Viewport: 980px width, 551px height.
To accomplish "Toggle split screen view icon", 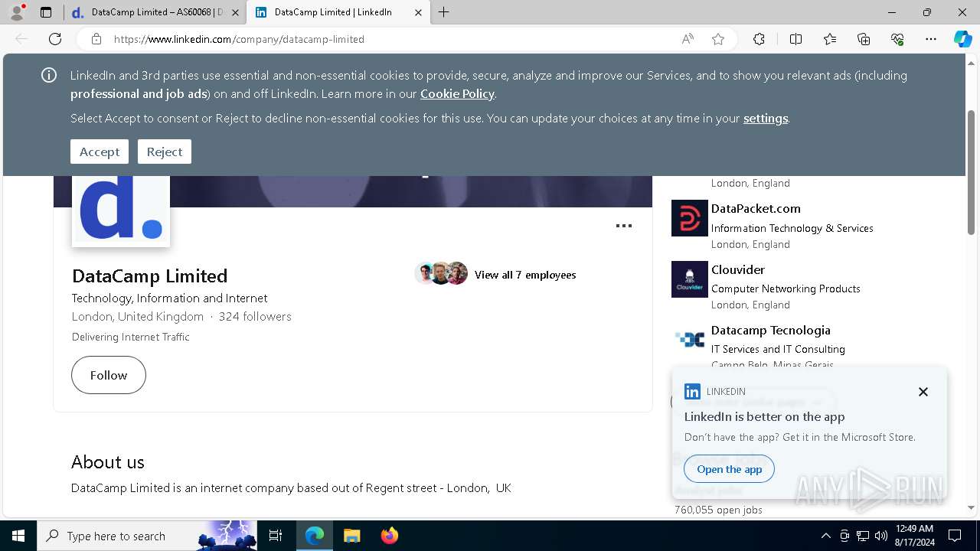I will pyautogui.click(x=795, y=39).
